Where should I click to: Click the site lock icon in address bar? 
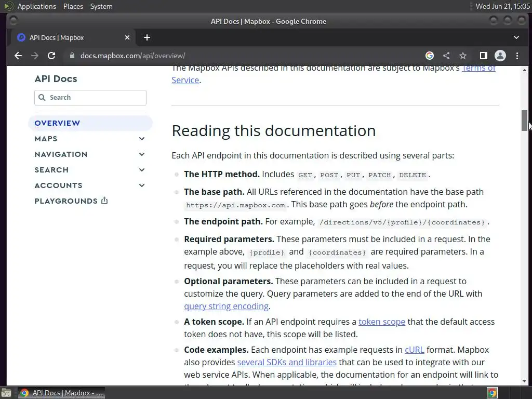(x=72, y=56)
